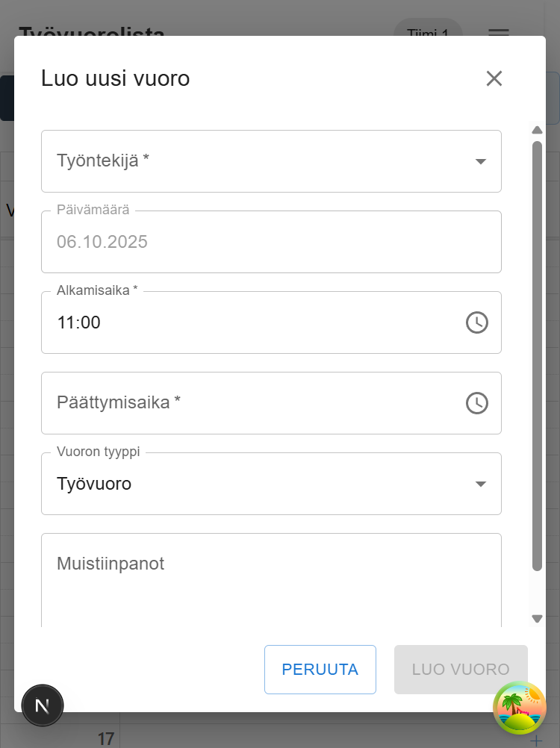Expand the Vuoron tyyppi dropdown
The width and height of the screenshot is (560, 748).
coord(270,484)
